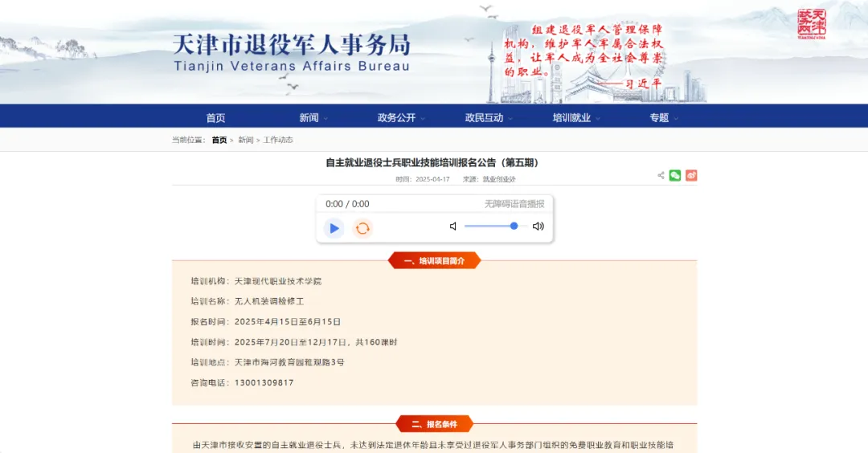
Task: Click the low volume speaker icon
Action: click(x=453, y=226)
